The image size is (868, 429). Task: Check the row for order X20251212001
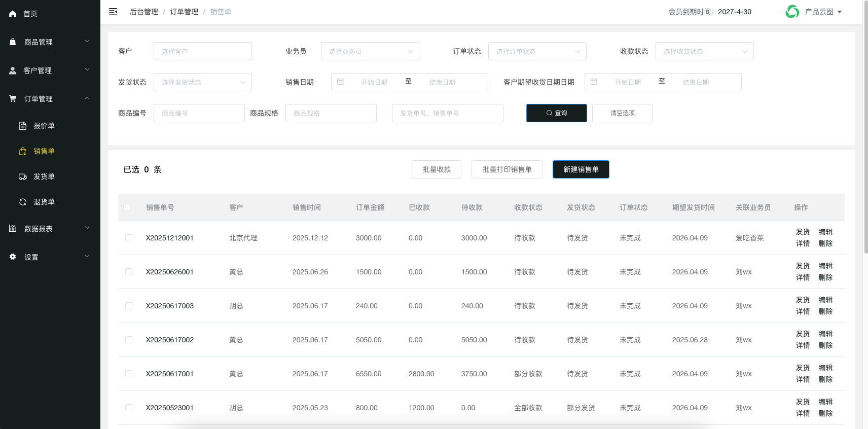point(129,238)
